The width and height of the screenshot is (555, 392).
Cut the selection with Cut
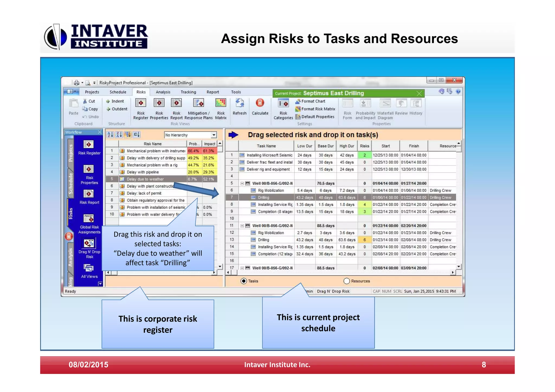[x=89, y=101]
